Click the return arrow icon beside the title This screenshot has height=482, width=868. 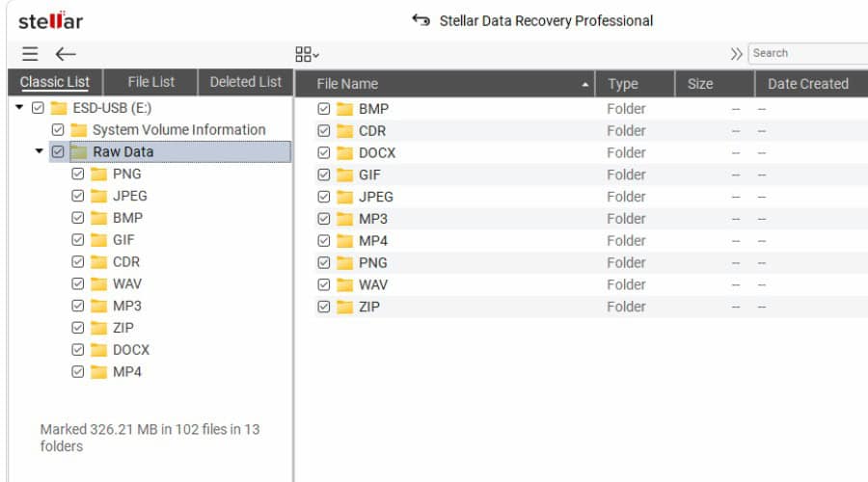coord(420,20)
